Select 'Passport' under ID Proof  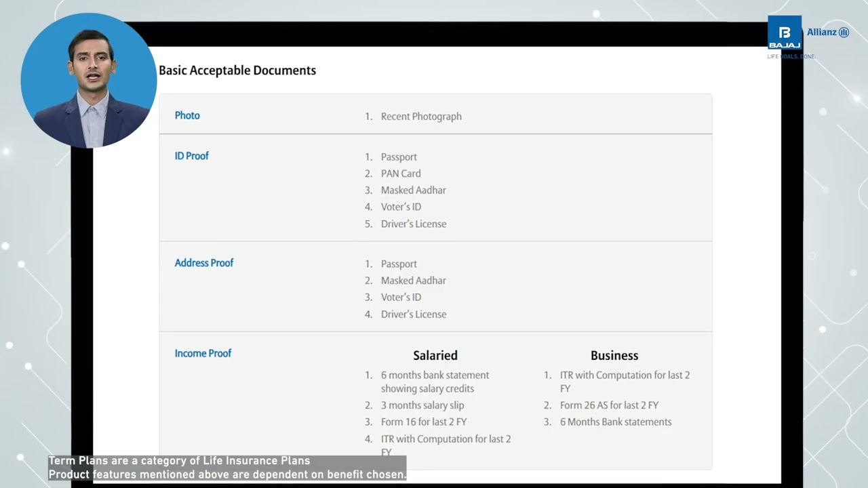coord(399,157)
